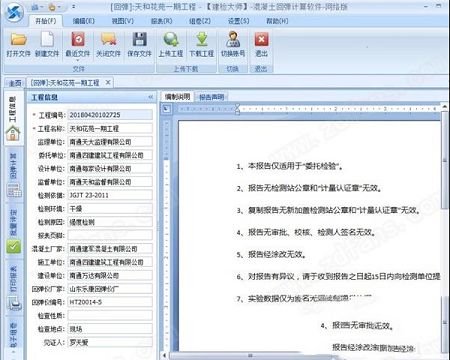Click the ruler indent marker

237,109
